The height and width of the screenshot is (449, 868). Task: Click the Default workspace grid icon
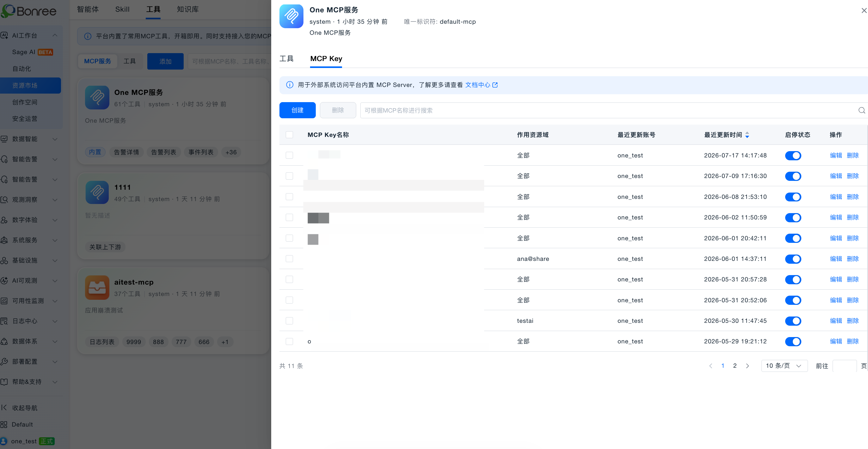[x=4, y=424]
